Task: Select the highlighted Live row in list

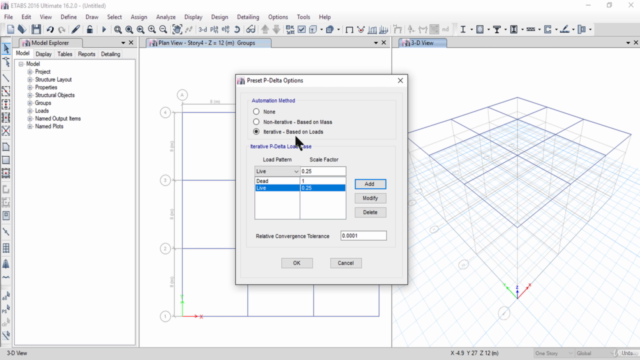Action: pyautogui.click(x=300, y=188)
